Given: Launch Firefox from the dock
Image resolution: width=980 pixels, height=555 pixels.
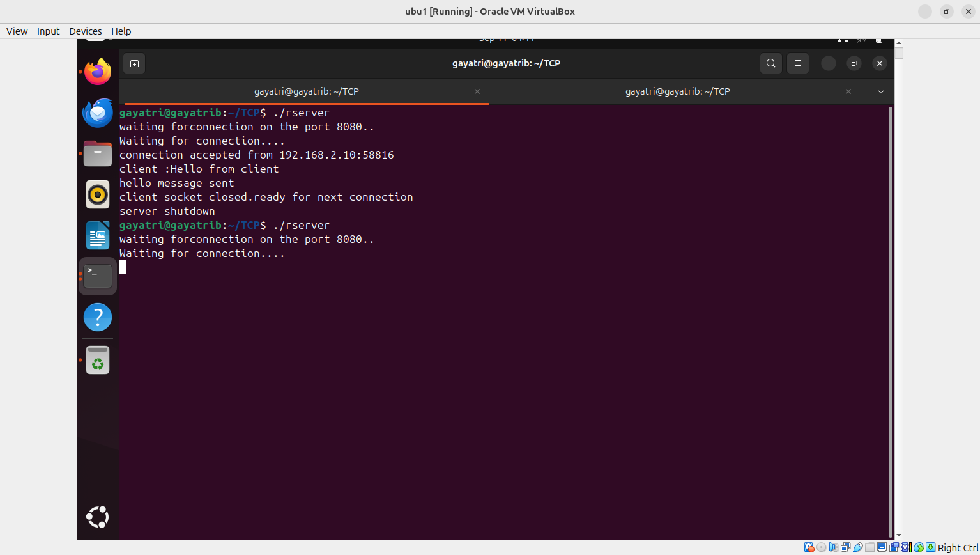Looking at the screenshot, I should point(98,72).
